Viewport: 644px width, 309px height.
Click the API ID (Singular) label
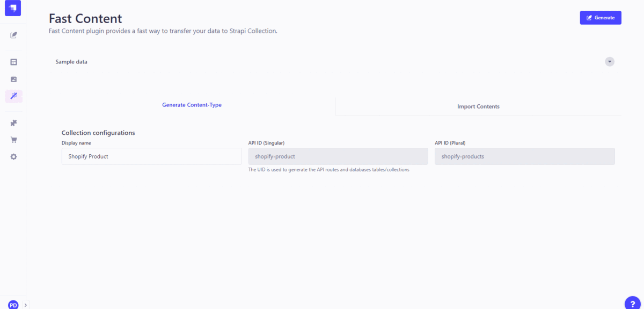[x=266, y=143]
